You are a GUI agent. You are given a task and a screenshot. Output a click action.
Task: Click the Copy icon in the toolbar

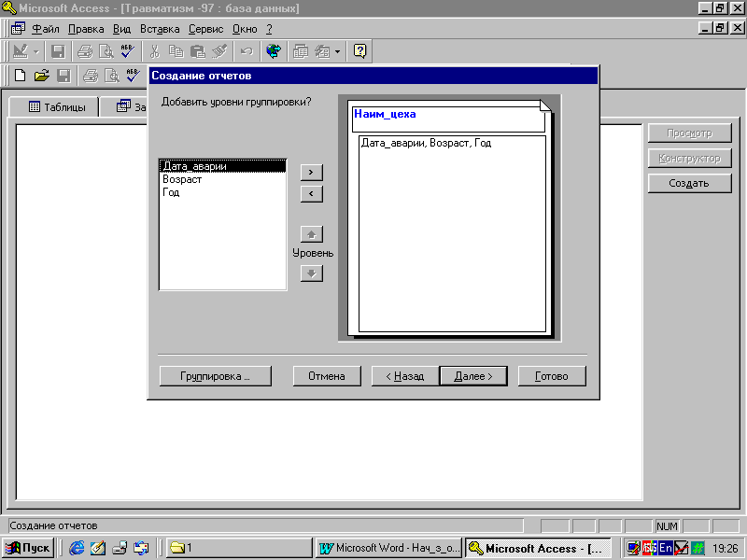[176, 51]
